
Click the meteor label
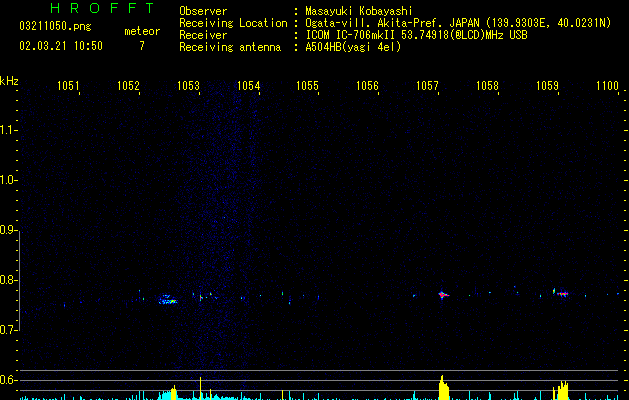[142, 31]
